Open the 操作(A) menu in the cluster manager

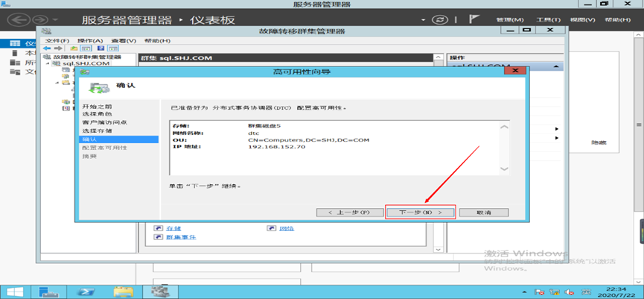coord(90,41)
